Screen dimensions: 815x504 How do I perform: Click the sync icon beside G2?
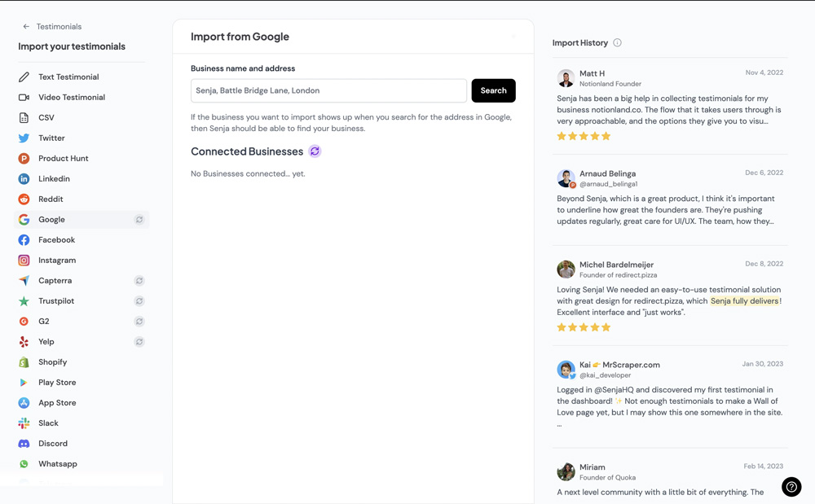click(139, 322)
